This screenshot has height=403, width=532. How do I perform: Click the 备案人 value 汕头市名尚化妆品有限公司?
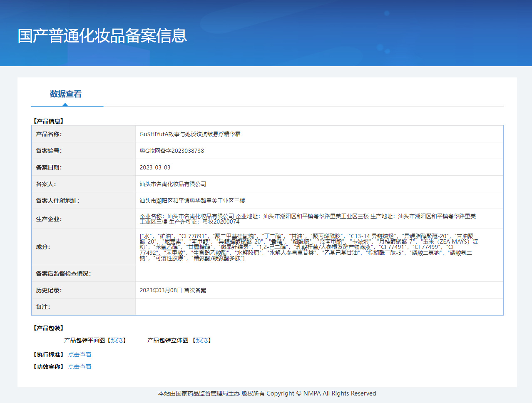173,184
